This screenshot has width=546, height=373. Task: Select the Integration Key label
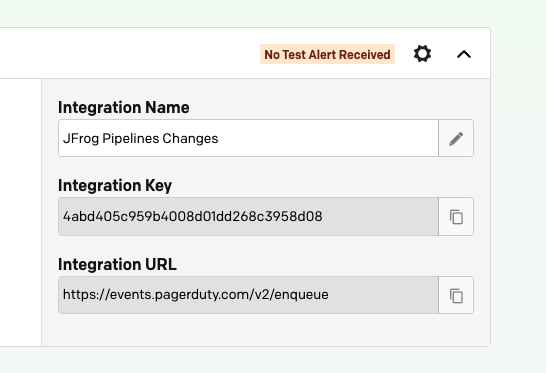click(115, 186)
